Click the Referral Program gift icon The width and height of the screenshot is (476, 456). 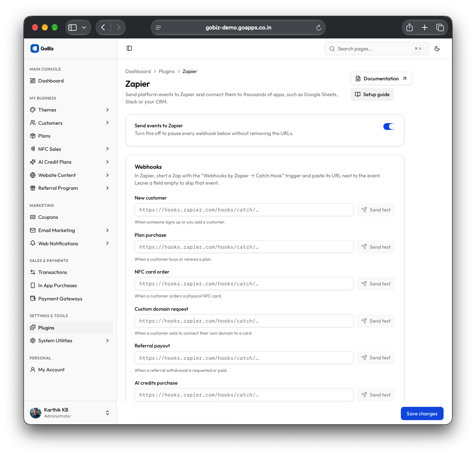coord(33,188)
